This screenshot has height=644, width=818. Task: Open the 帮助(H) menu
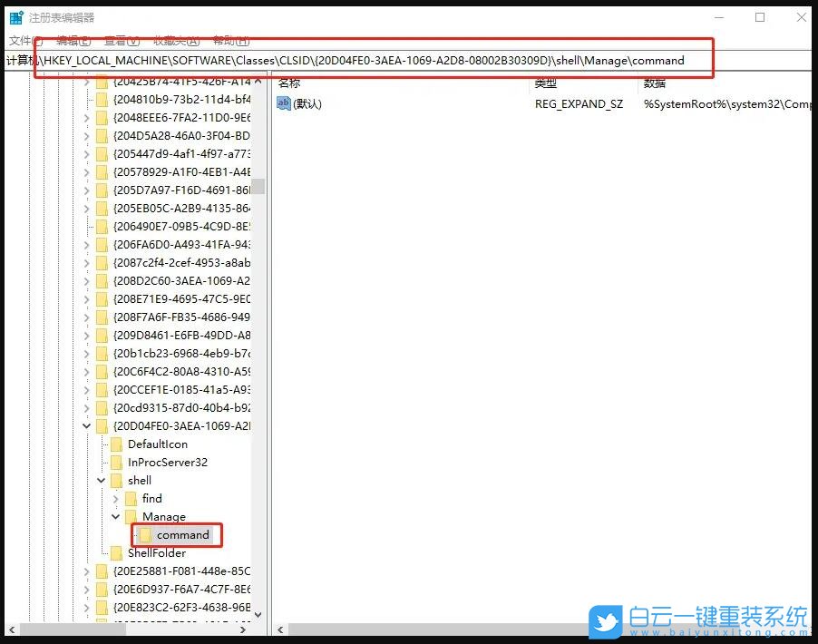click(x=229, y=40)
